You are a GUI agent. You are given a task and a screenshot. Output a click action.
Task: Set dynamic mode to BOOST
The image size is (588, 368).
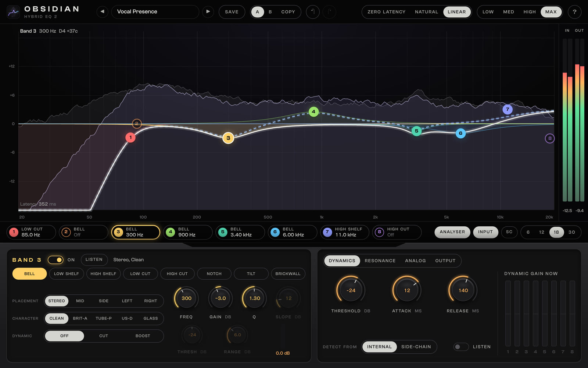point(143,336)
